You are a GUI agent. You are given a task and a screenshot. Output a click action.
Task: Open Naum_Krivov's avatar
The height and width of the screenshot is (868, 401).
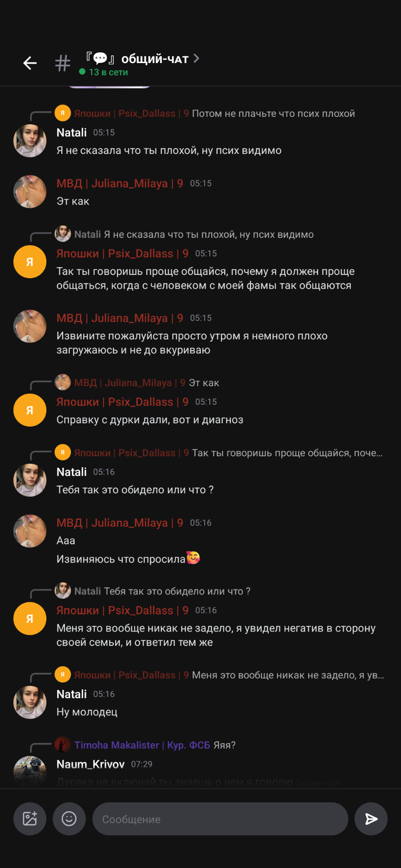30,771
